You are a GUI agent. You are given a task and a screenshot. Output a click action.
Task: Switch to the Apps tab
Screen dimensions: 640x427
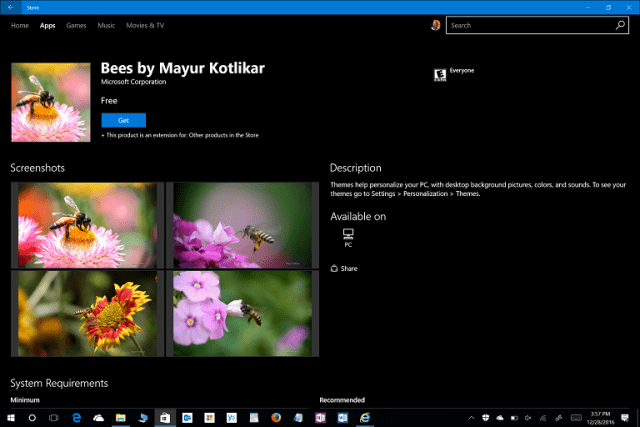coord(47,25)
